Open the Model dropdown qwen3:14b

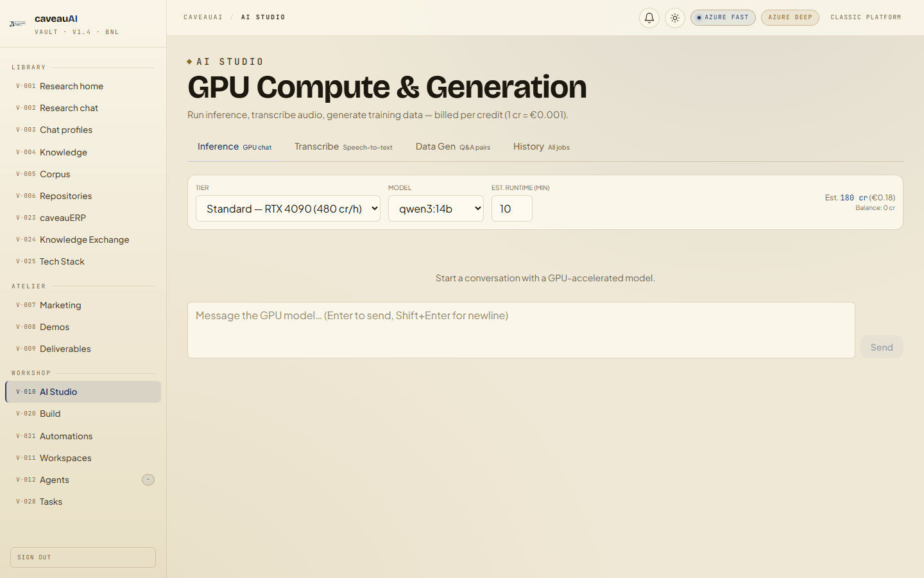436,209
